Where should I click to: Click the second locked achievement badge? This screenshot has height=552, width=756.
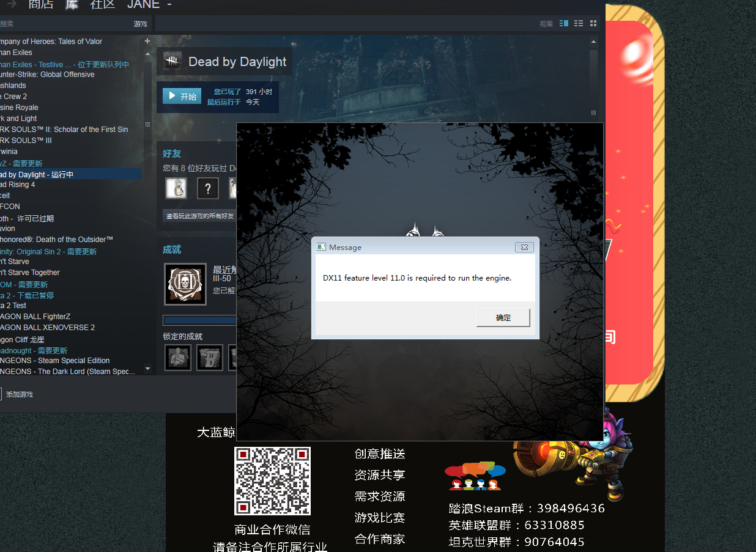[209, 357]
